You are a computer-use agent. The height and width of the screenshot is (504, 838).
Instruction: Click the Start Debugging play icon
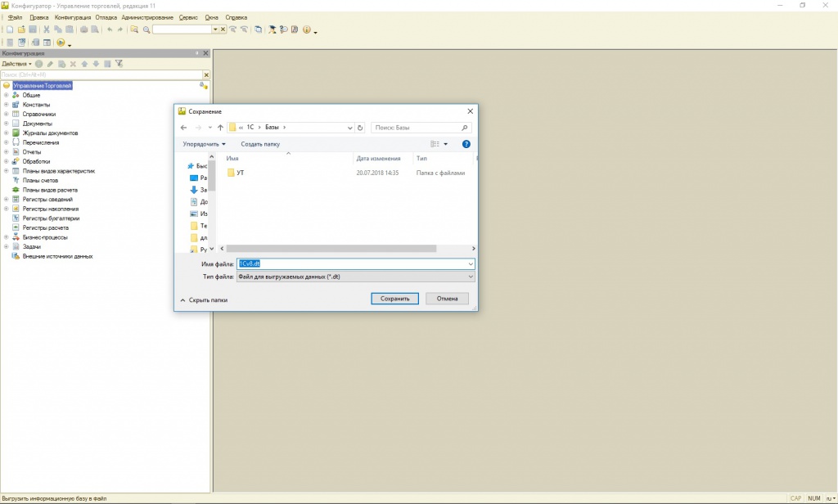coord(61,43)
